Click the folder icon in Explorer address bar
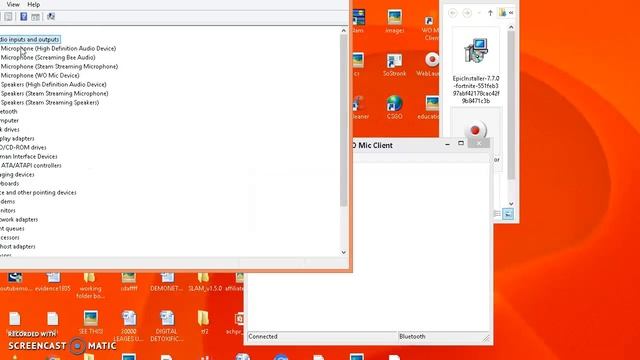Viewport: 640px width, 360px height. (502, 13)
